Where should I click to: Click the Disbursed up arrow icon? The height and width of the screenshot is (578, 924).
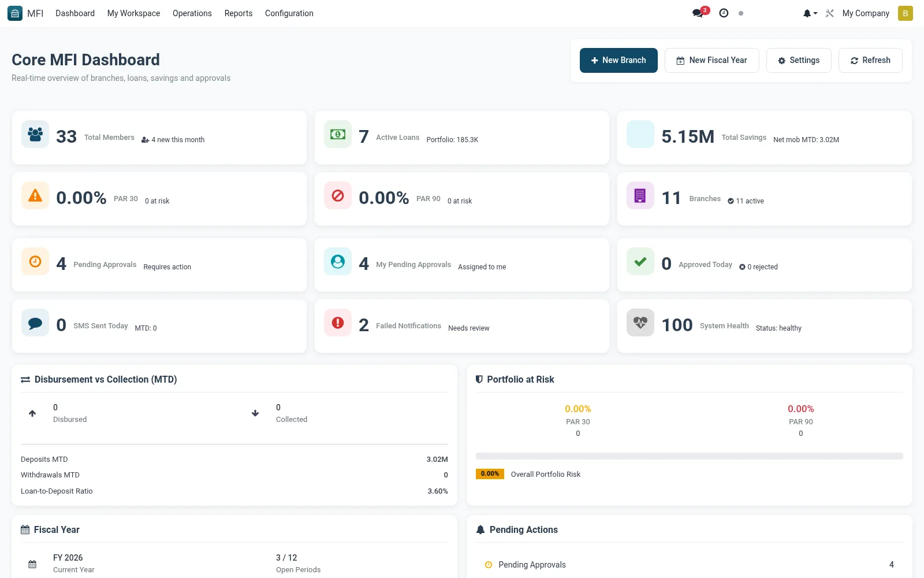click(32, 413)
